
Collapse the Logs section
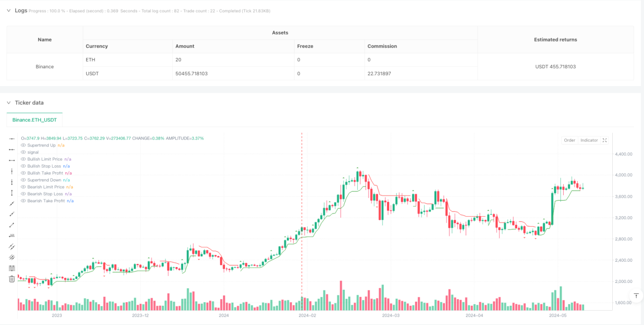(x=9, y=10)
